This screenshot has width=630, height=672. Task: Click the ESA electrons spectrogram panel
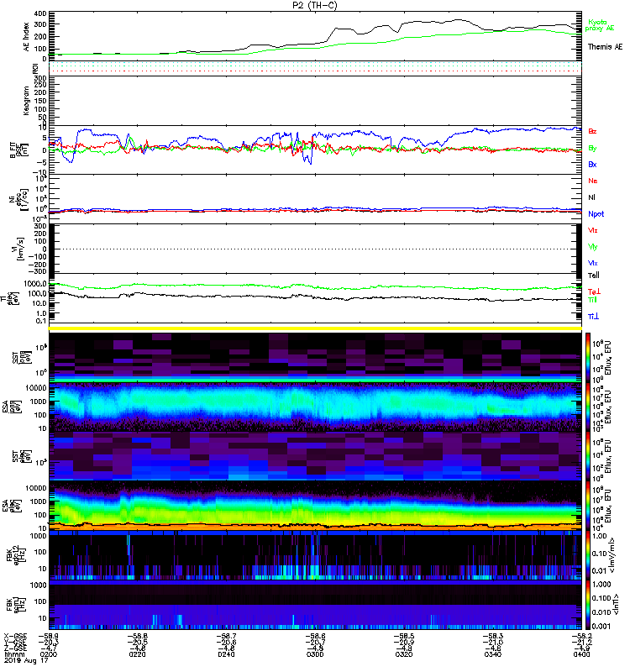316,506
